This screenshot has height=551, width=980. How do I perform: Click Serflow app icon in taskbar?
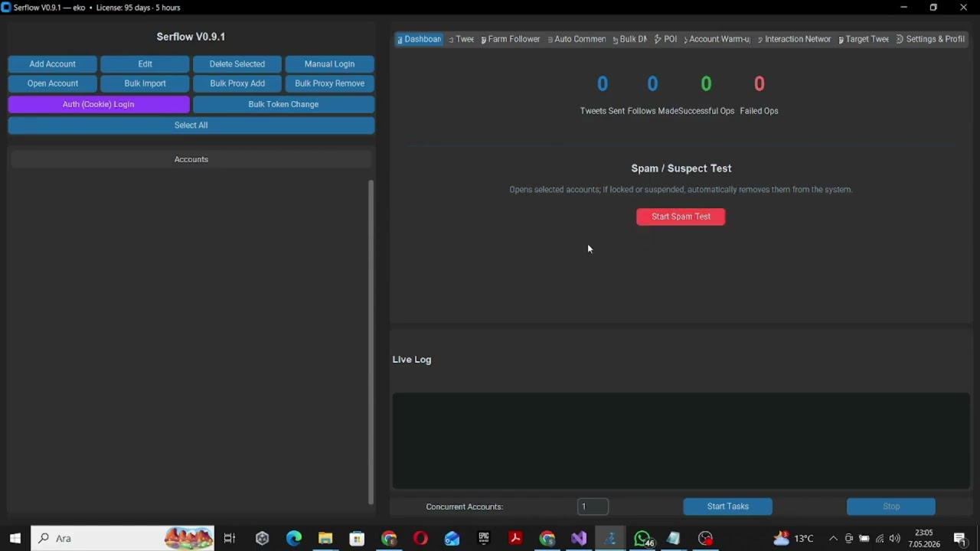pyautogui.click(x=610, y=538)
